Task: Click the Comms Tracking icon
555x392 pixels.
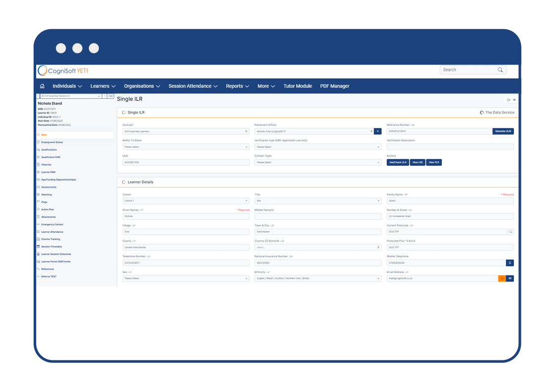Action: pos(38,239)
